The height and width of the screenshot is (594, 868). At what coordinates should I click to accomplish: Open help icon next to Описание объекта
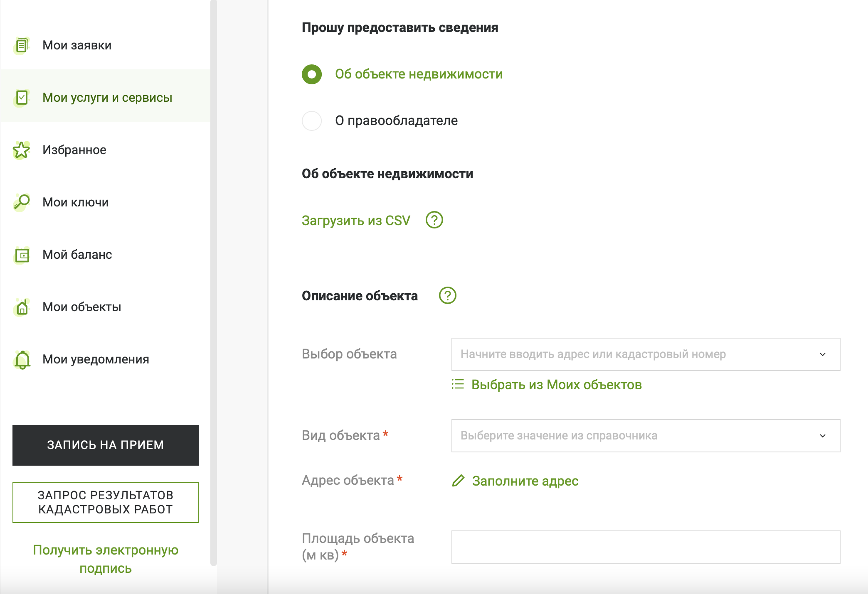tap(448, 295)
